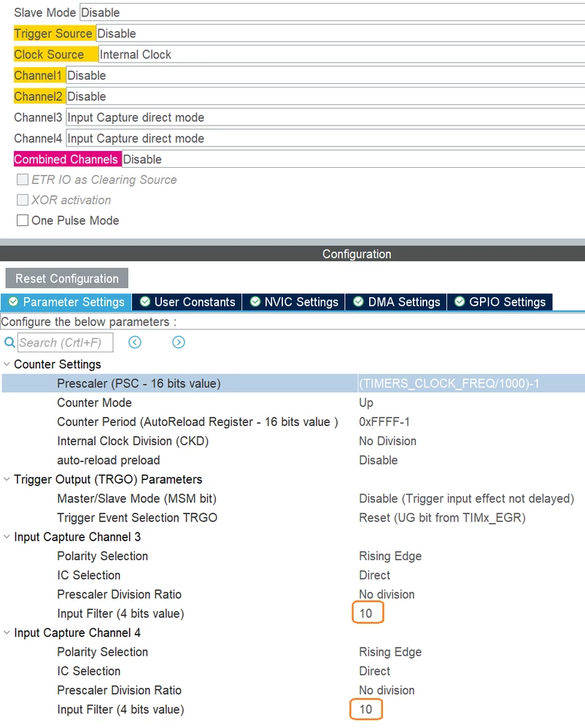Go to previous search result arrow
This screenshot has width=585, height=728.
click(x=135, y=342)
